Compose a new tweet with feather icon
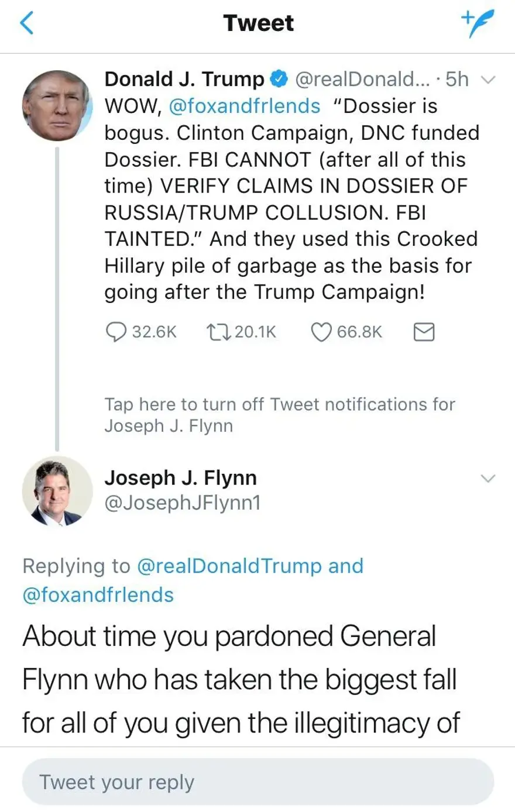The height and width of the screenshot is (812, 515). point(477,23)
